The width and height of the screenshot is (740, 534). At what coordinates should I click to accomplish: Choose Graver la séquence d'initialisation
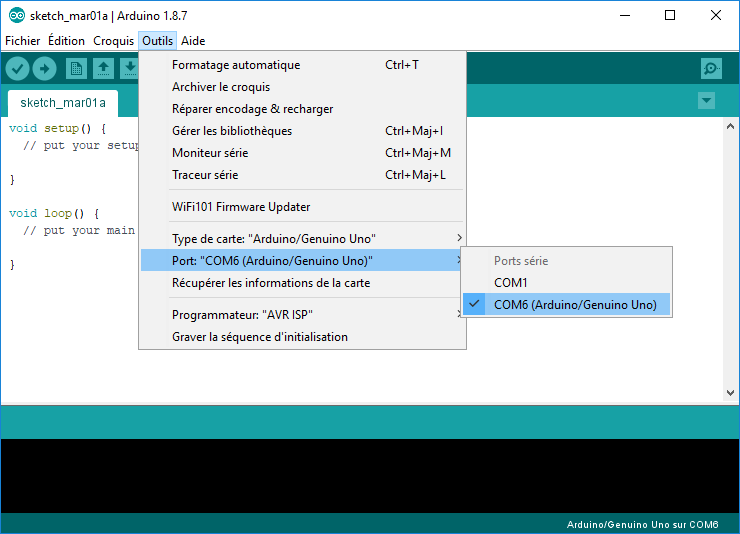(x=303, y=337)
